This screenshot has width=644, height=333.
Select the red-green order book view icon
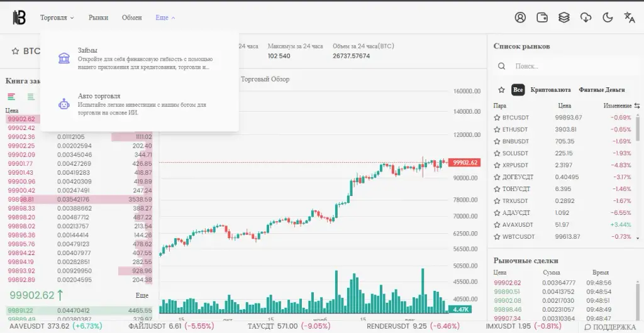coord(11,97)
